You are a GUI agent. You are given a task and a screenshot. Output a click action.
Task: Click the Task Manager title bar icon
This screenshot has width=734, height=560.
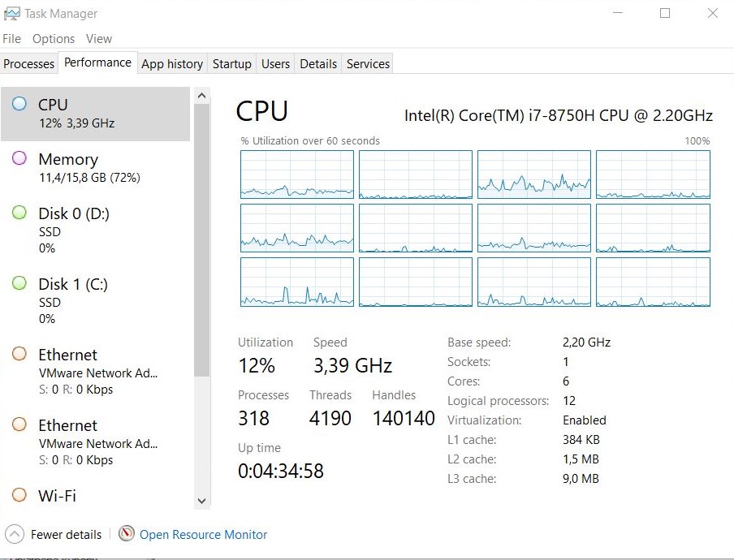click(x=11, y=14)
